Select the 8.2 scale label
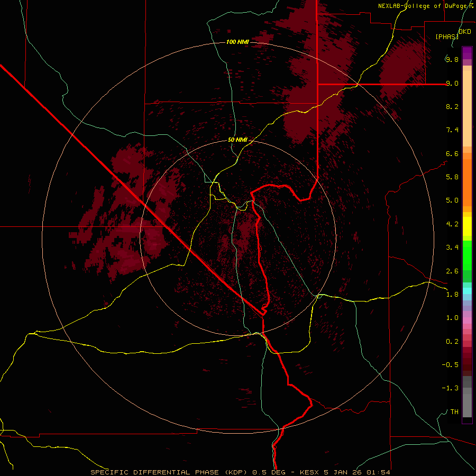476x476 pixels. (x=452, y=106)
